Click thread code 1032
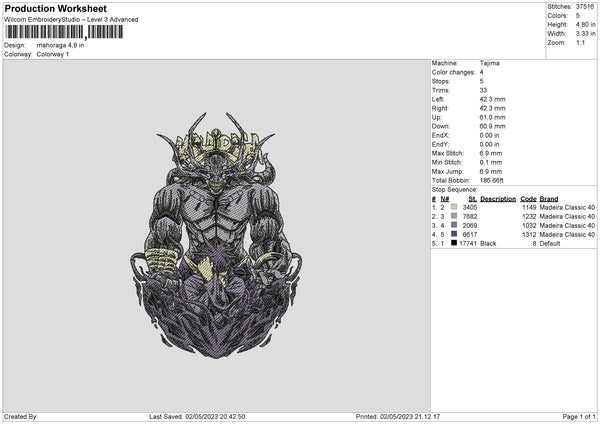The image size is (600, 424). 529,225
